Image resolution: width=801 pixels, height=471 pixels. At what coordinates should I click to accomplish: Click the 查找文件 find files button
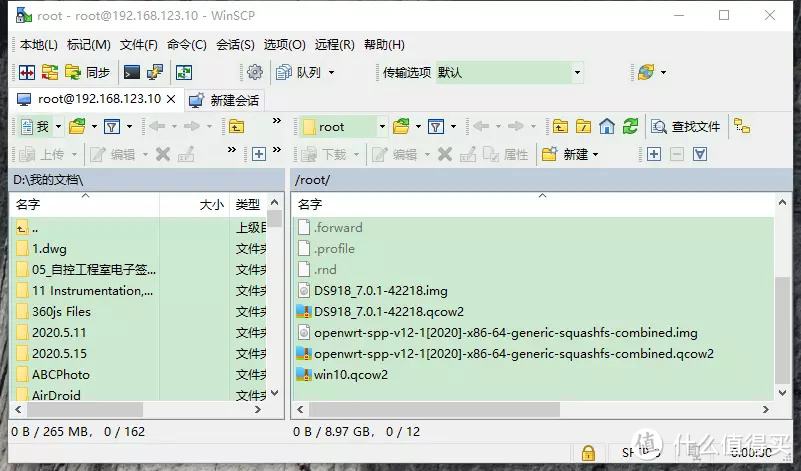pyautogui.click(x=686, y=127)
